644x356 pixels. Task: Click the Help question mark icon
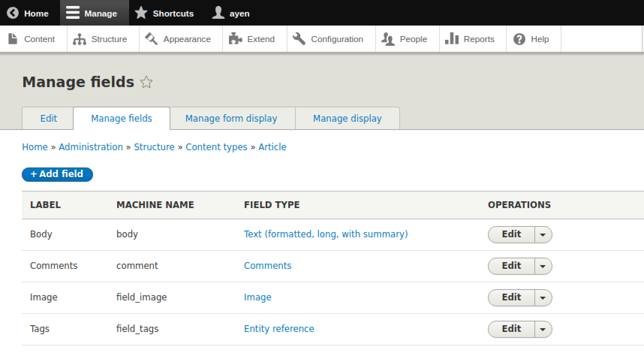click(519, 39)
